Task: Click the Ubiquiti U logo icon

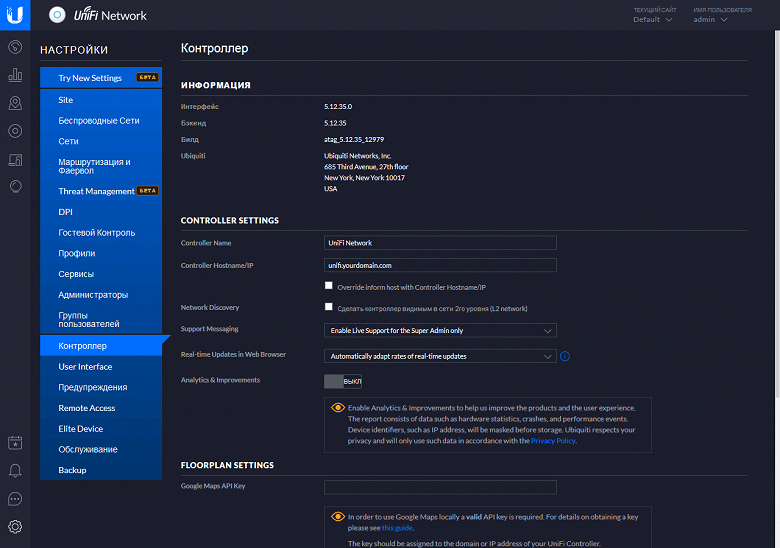Action: pos(15,15)
